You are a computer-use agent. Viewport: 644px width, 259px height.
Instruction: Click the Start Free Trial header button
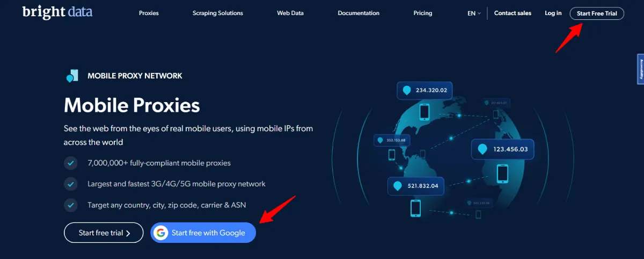[x=597, y=13]
